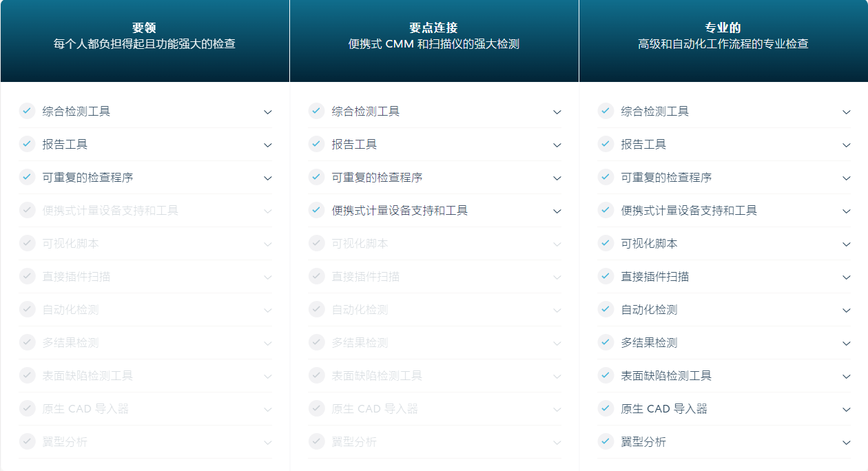Click the grayed checkmark for 多结果检测 under 要点连接

tap(317, 343)
